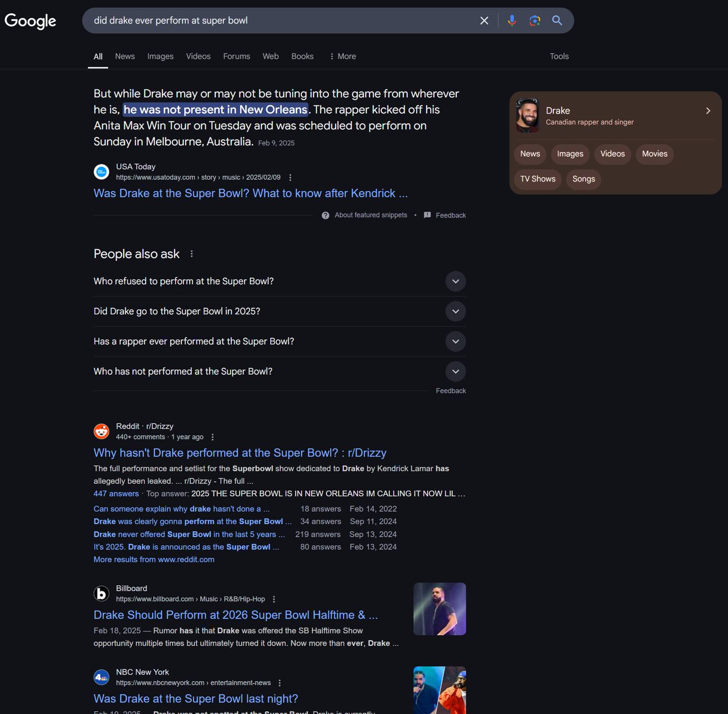The image size is (728, 714).
Task: Click inside the search query input field
Action: point(282,20)
